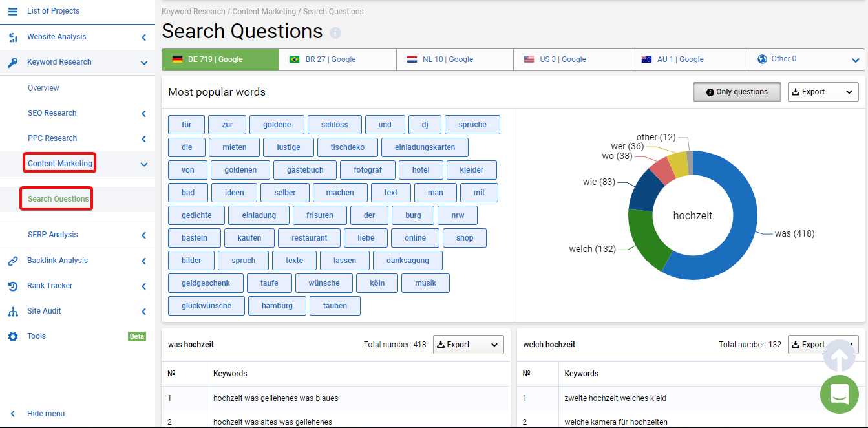This screenshot has width=868, height=428.
Task: Toggle the 'goldene' word filter tag
Action: [x=277, y=125]
